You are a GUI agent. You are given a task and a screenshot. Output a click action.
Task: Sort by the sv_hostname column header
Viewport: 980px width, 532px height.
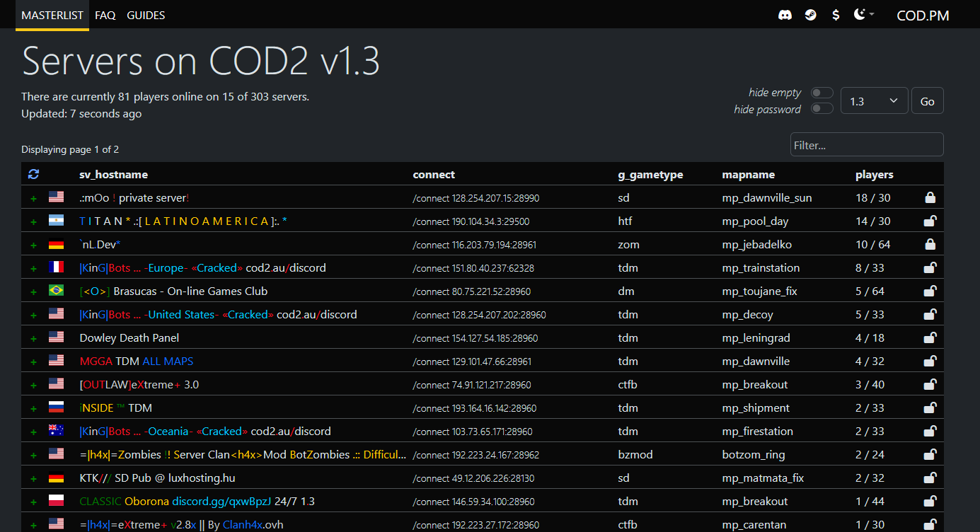(x=114, y=175)
